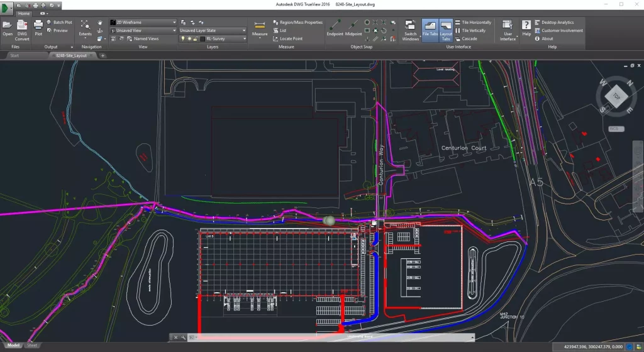
Task: Toggle Midpoint object snap
Action: click(x=353, y=28)
